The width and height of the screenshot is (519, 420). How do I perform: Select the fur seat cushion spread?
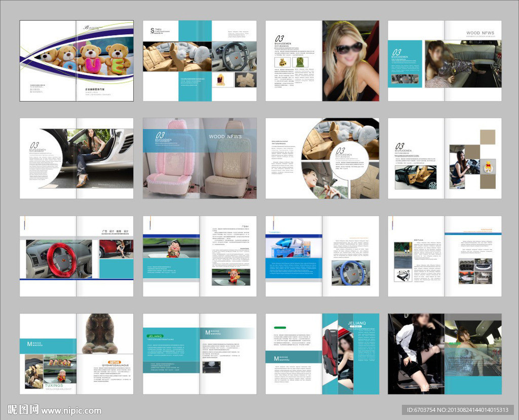[x=77, y=354]
